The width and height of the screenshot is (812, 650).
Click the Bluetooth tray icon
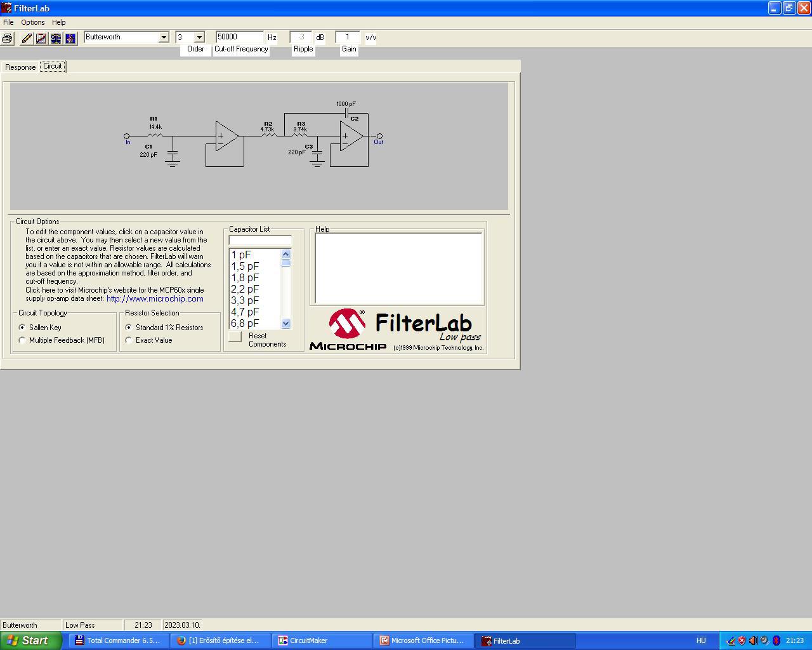point(776,640)
